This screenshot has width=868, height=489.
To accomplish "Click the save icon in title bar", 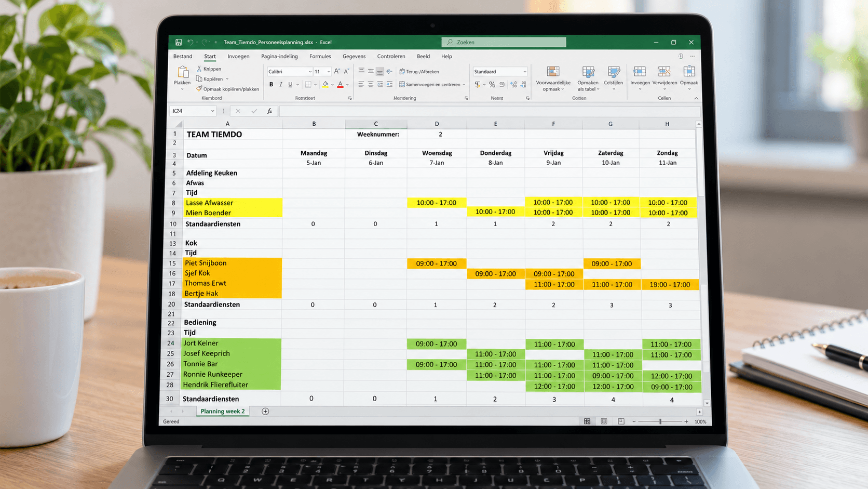I will (179, 42).
